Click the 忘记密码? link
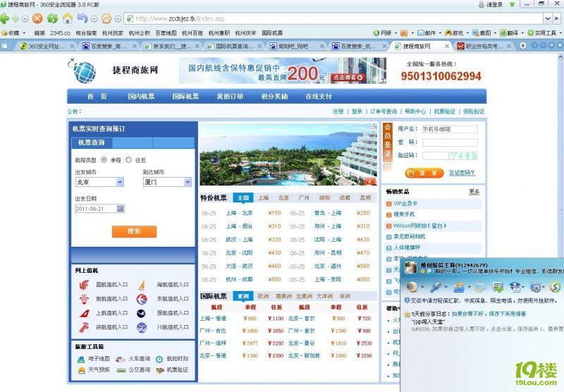 click(462, 173)
